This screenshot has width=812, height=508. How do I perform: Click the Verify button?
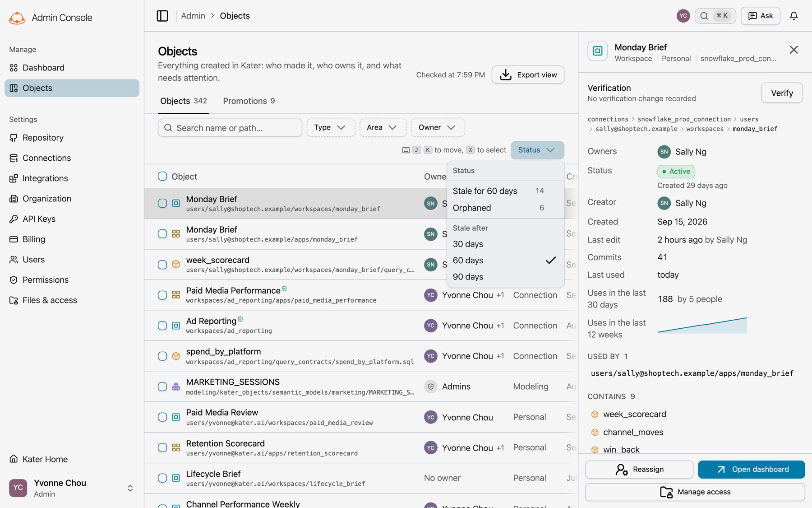[782, 93]
